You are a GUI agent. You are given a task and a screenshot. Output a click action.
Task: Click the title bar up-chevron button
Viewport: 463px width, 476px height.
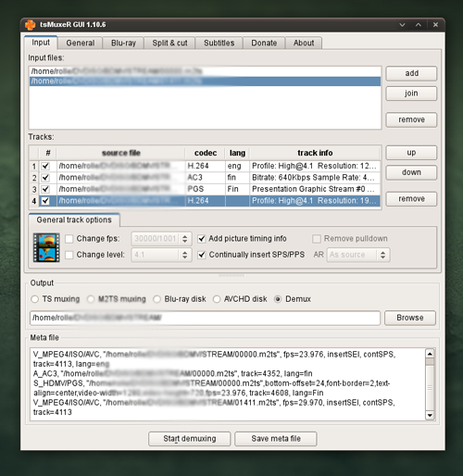click(419, 25)
